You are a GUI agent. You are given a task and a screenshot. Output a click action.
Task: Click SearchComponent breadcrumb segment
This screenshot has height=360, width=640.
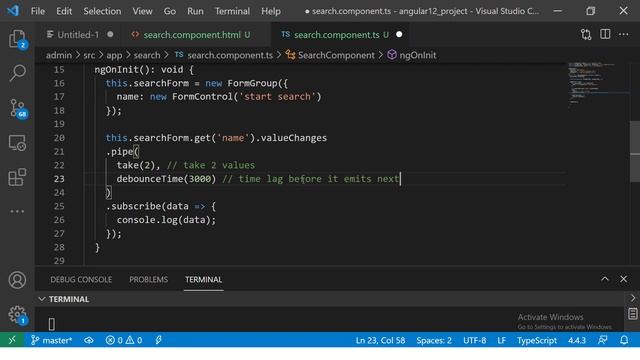click(330, 55)
